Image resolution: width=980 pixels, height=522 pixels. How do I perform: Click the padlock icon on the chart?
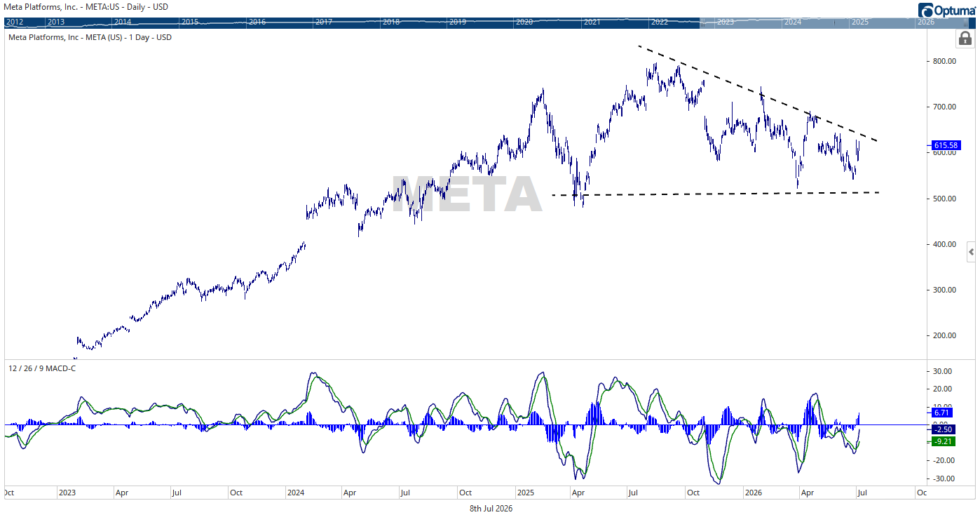pyautogui.click(x=965, y=39)
